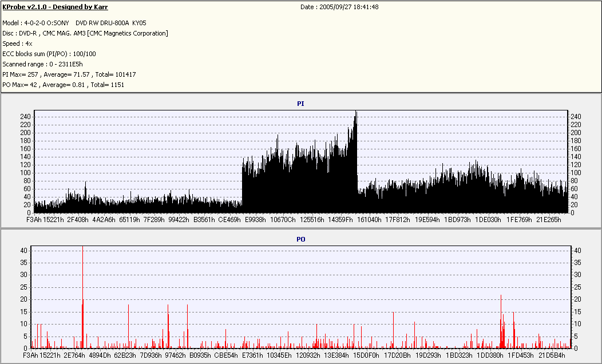This screenshot has width=602, height=364.
Task: Click PI axis label 1DE030h
Action: [488, 220]
